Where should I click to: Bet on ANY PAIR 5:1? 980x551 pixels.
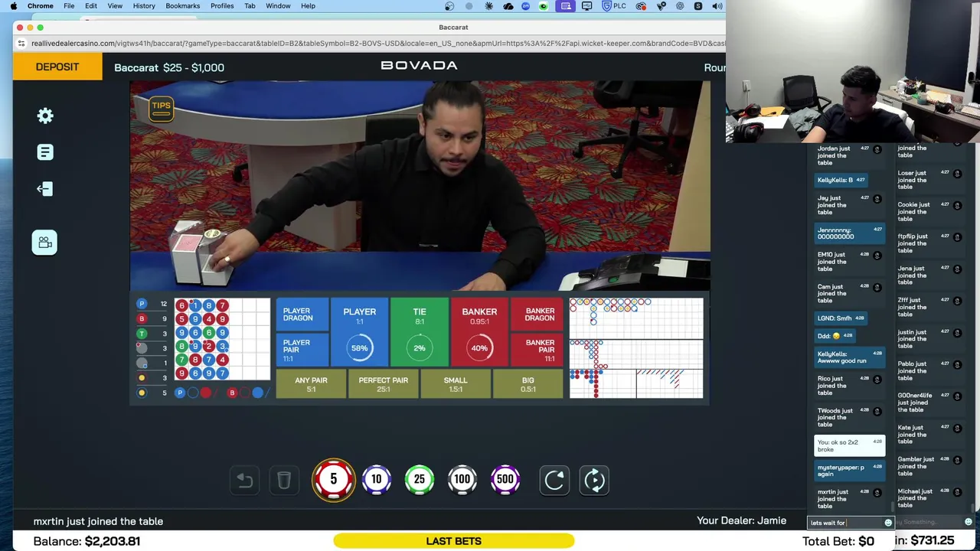[311, 384]
